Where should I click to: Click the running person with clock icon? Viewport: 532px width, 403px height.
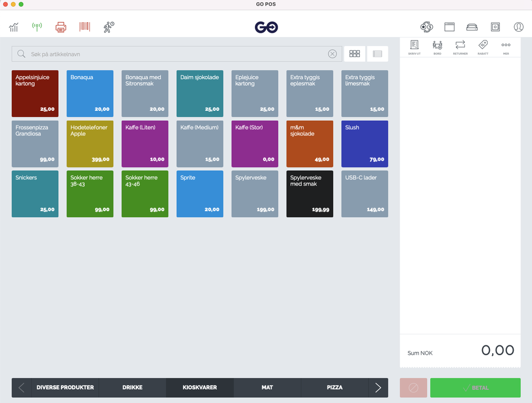point(109,27)
